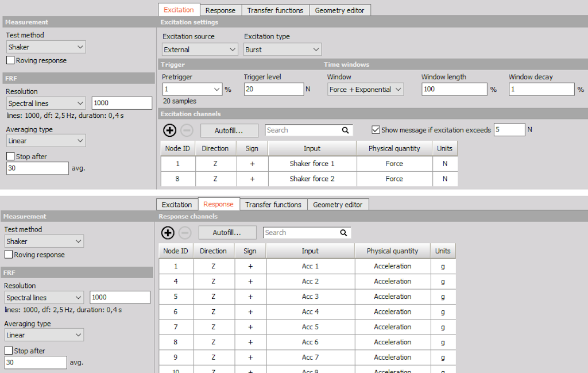Select Acc 7 input cell
This screenshot has width=588, height=373.
(310, 357)
